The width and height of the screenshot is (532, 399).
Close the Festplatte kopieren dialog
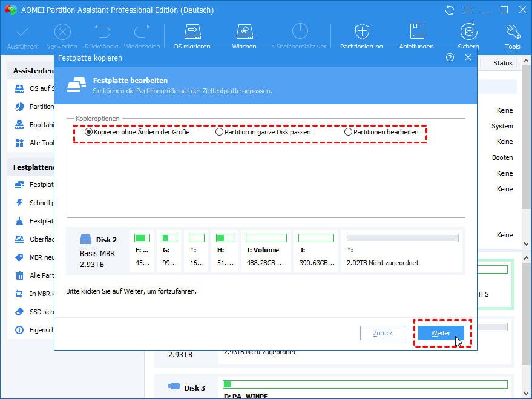[x=468, y=58]
